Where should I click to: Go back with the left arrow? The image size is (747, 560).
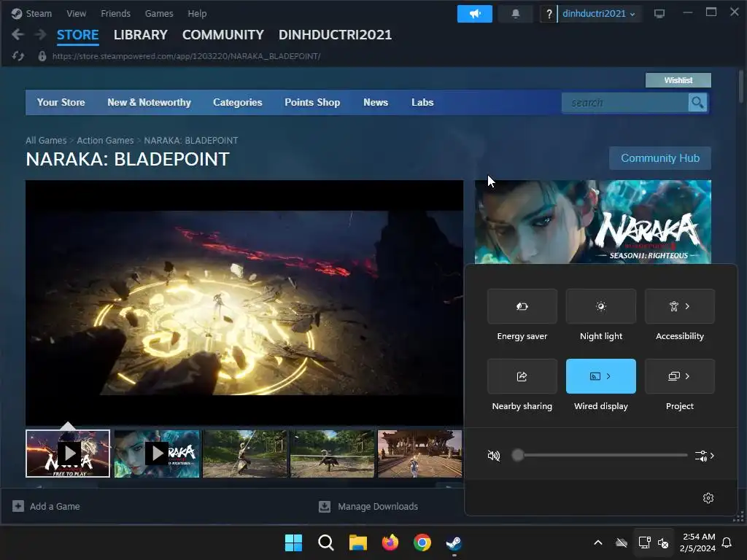[x=18, y=34]
